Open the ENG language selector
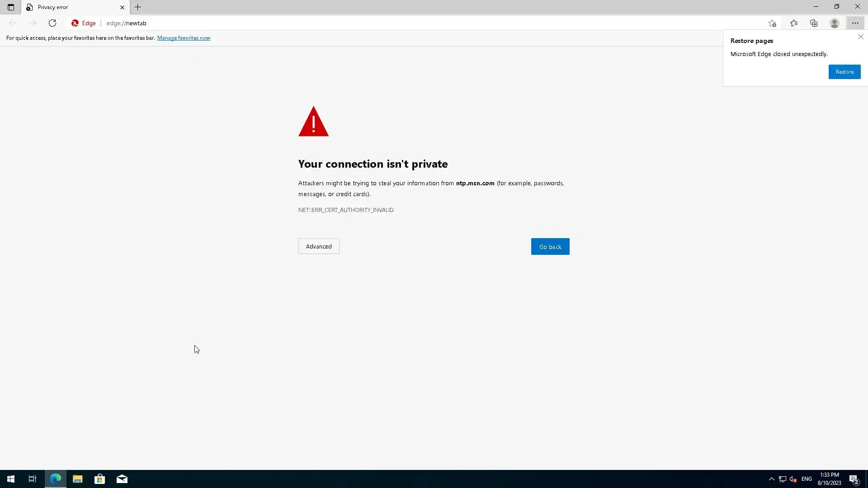This screenshot has width=868, height=488. click(x=807, y=479)
